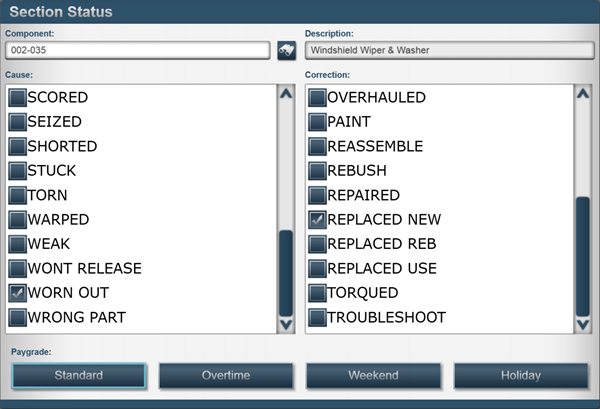Focus the Component field showing 002-035
Screen dimensions: 600x409
click(x=138, y=50)
